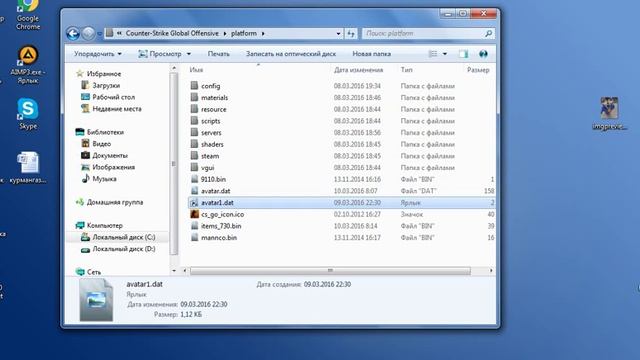Screen dimensions: 640x360
Task: Open the Skype desktop shortcut
Action: click(28, 114)
